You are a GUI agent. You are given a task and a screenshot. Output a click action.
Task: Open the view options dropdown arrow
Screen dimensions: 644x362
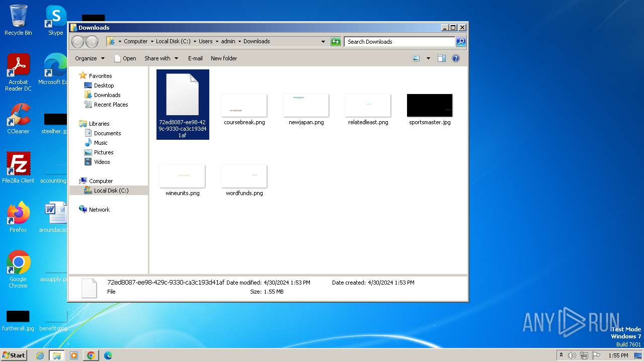click(x=428, y=58)
